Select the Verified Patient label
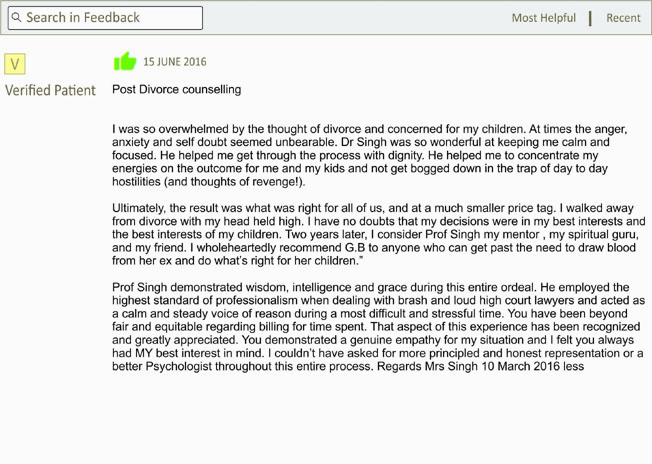This screenshot has width=652, height=464. tap(50, 90)
